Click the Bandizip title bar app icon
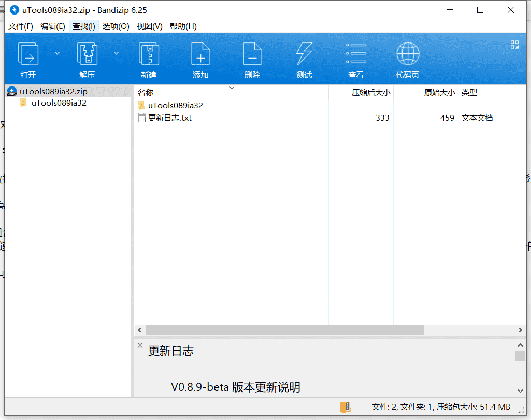The image size is (531, 420). pyautogui.click(x=14, y=10)
